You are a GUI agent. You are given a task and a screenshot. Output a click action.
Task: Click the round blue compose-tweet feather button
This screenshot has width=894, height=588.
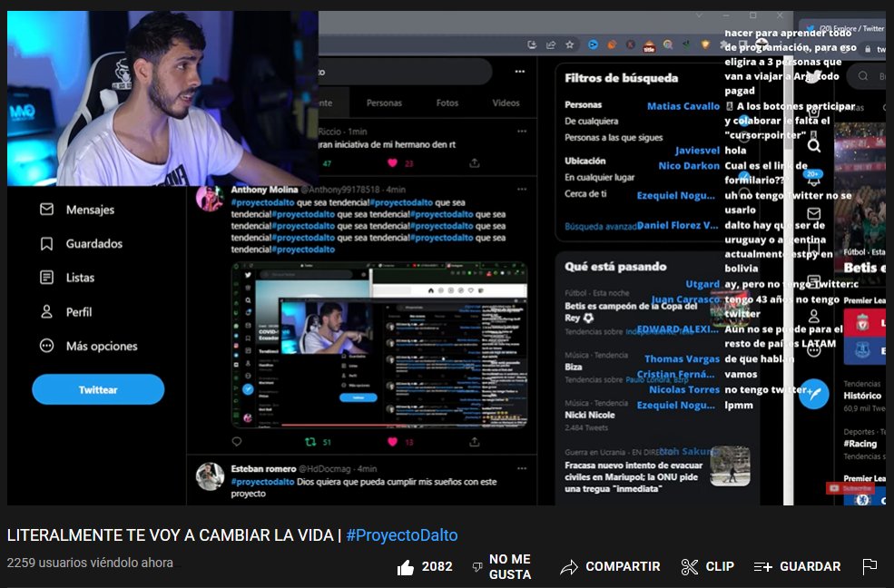[813, 394]
